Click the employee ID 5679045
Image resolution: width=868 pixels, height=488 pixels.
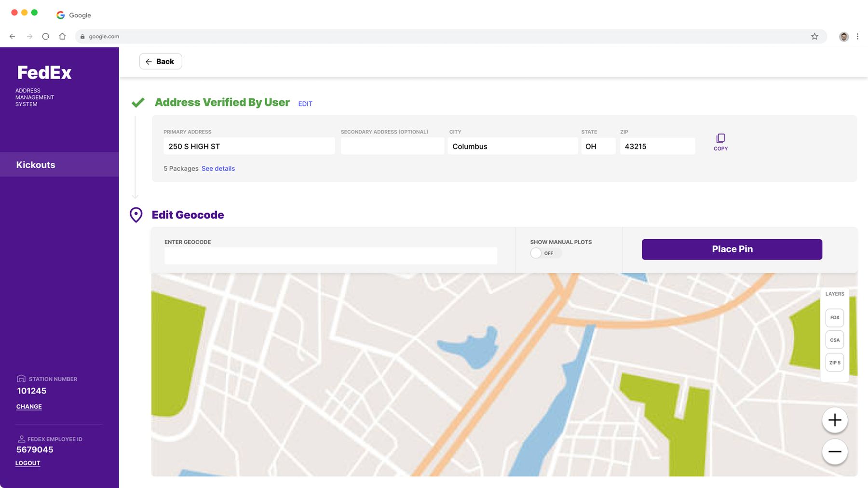click(35, 450)
